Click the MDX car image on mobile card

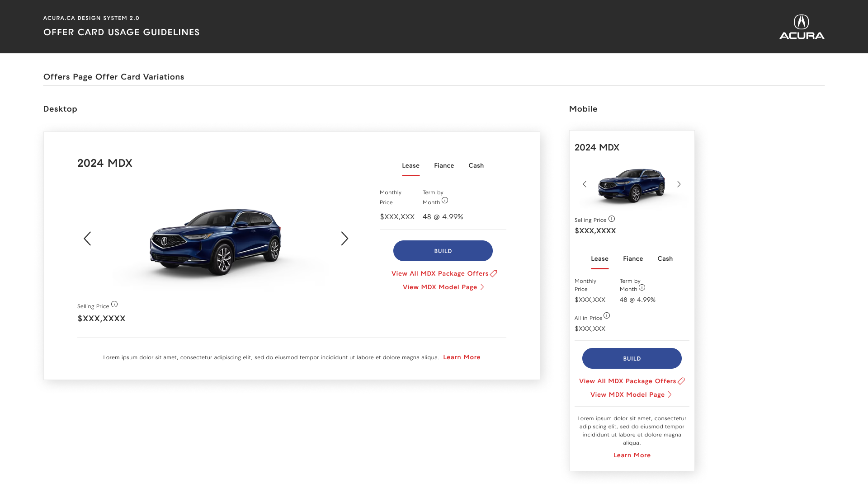tap(632, 185)
